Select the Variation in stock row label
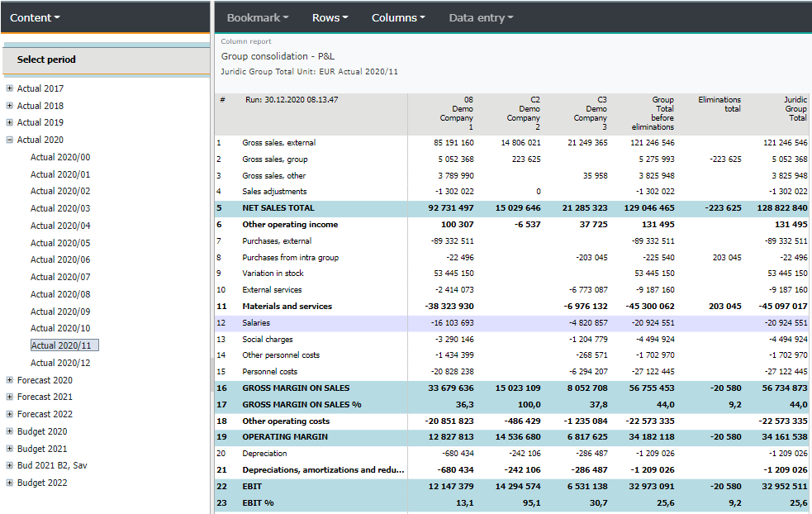 [273, 273]
